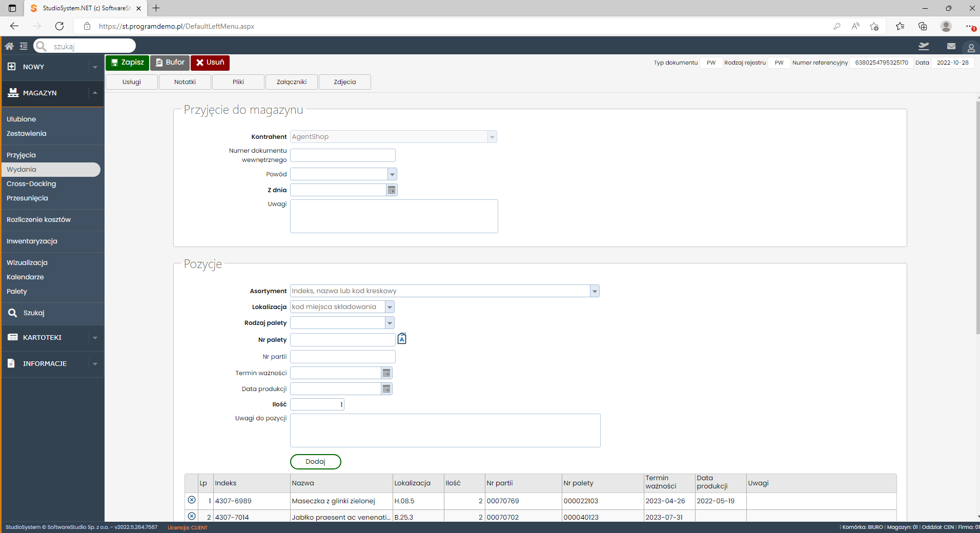The image size is (980, 533).
Task: Open the envelope messages icon
Action: (951, 46)
